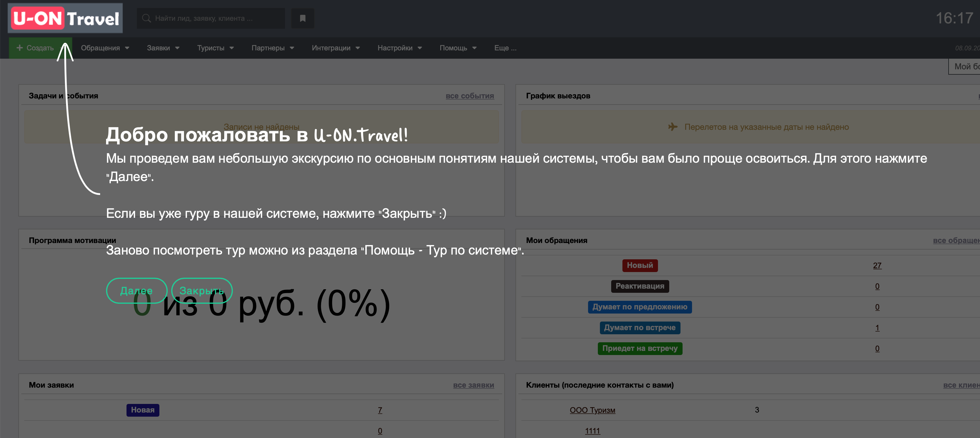Image resolution: width=980 pixels, height=438 pixels.
Task: Open the Туристы menu
Action: pos(215,48)
